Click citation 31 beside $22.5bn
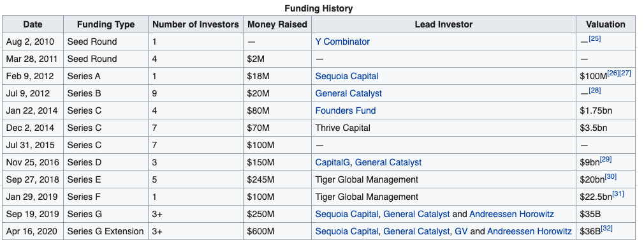Image resolution: width=644 pixels, height=242 pixels. click(618, 194)
